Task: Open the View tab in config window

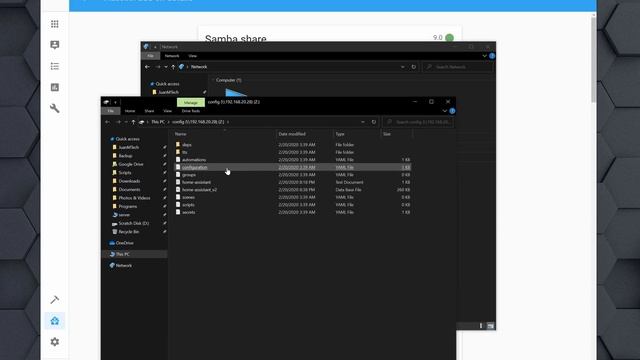Action: pyautogui.click(x=167, y=111)
